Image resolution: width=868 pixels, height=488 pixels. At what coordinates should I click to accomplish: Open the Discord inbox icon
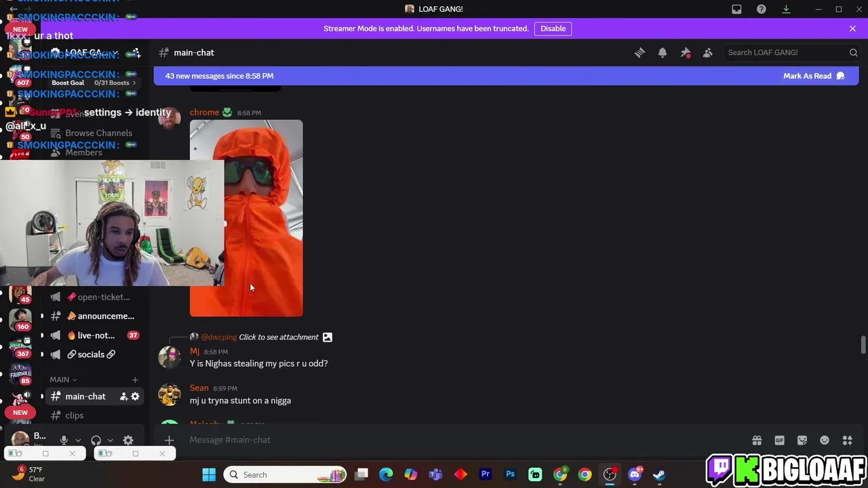736,9
